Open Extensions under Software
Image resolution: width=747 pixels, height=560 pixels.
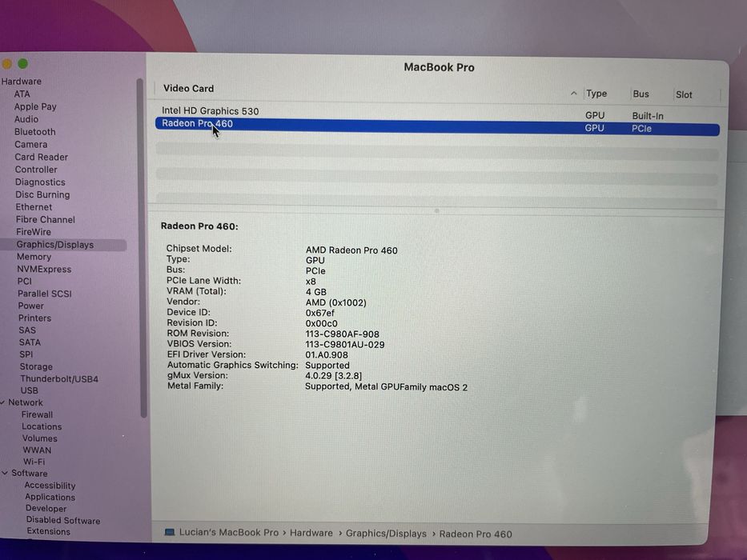click(49, 531)
